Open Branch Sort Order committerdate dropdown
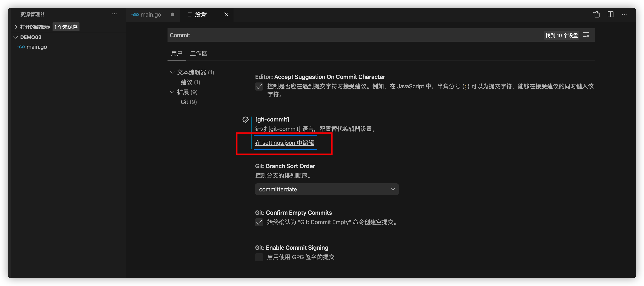This screenshot has height=286, width=644. [326, 189]
